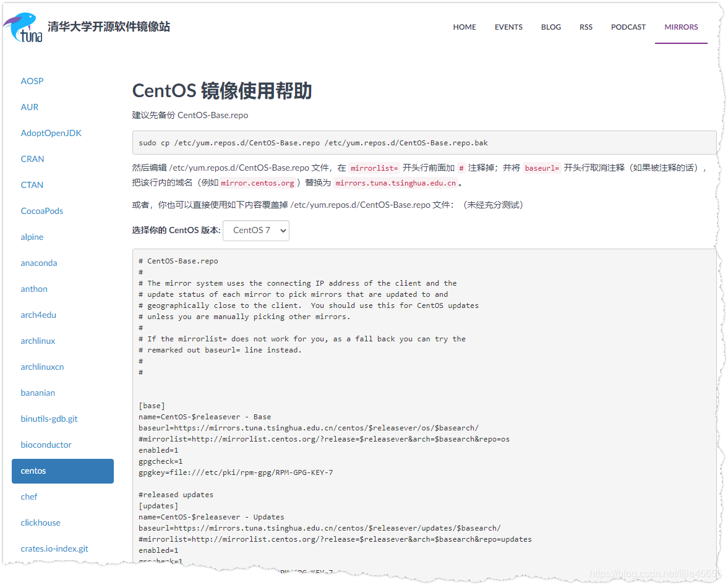The width and height of the screenshot is (728, 585).
Task: Click the sudo cp backup command line
Action: point(313,143)
